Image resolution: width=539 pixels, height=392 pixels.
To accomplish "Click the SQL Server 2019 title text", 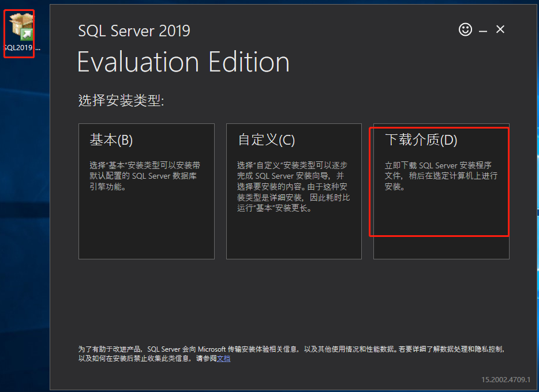I will (134, 31).
